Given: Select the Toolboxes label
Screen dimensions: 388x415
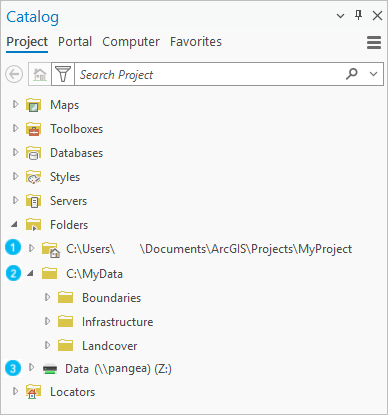Looking at the screenshot, I should point(77,129).
